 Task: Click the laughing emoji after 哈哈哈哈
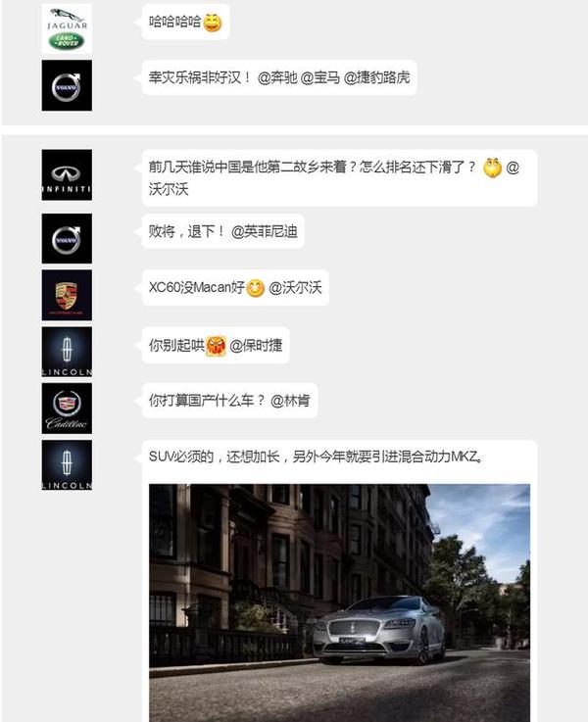click(x=213, y=23)
